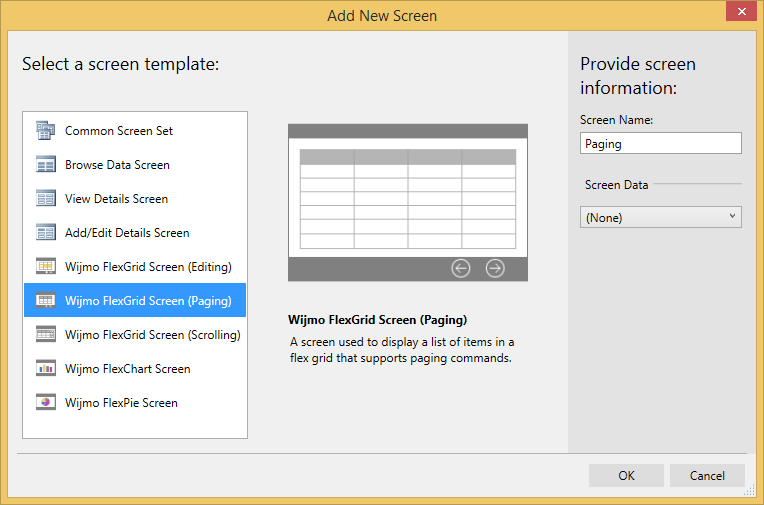Dismiss dialog with Cancel button
The width and height of the screenshot is (764, 505).
(x=707, y=475)
